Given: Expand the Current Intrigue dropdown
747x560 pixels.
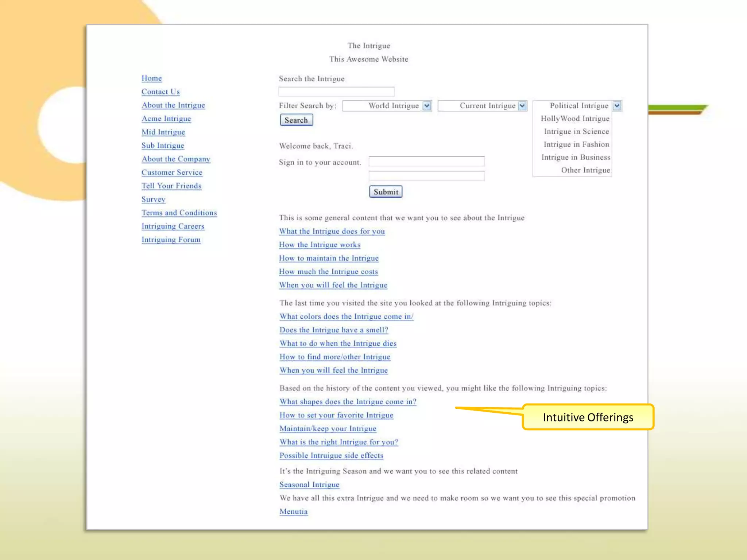Looking at the screenshot, I should tap(522, 106).
